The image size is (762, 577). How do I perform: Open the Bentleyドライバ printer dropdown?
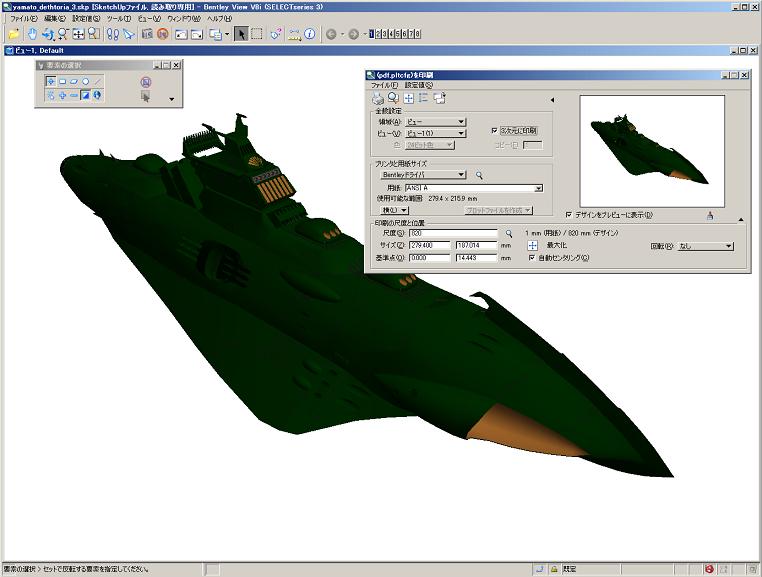[423, 175]
